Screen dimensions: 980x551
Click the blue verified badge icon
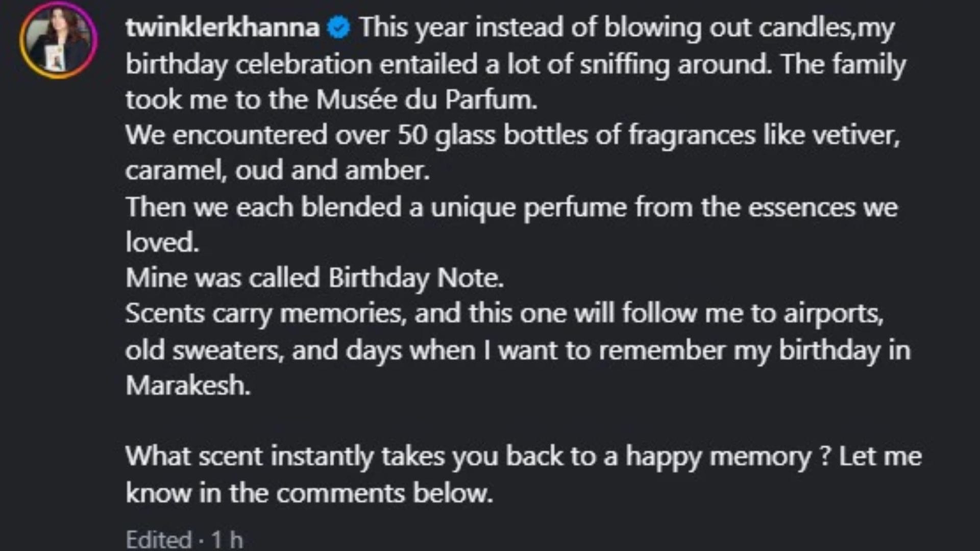pos(338,28)
